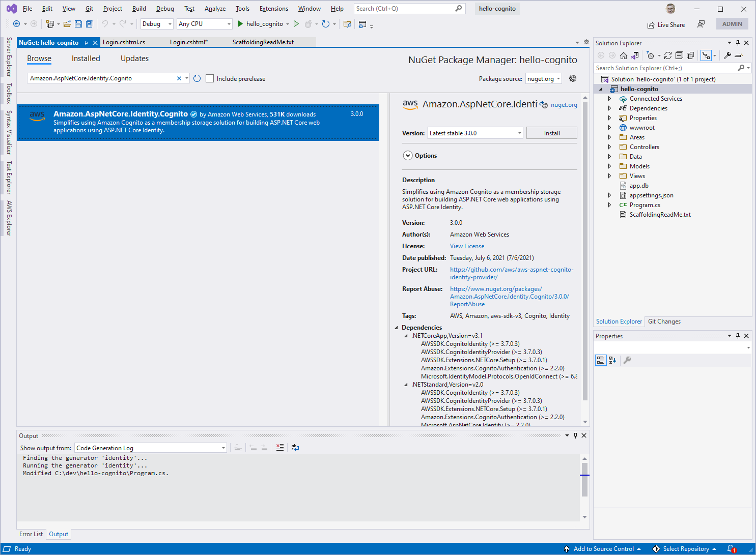
Task: Toggle pin on NuGet: hello-cognito tab
Action: tap(86, 43)
